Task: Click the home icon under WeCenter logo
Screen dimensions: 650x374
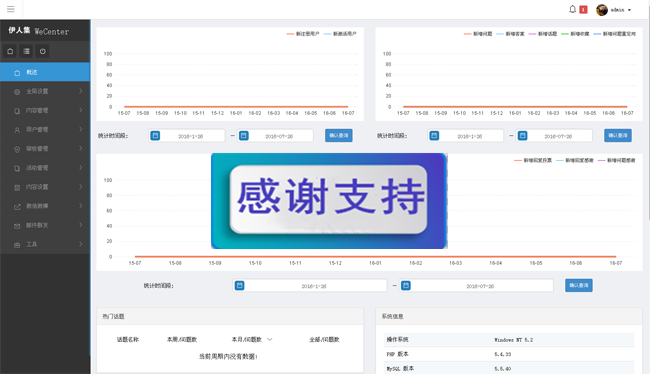Action: click(10, 51)
